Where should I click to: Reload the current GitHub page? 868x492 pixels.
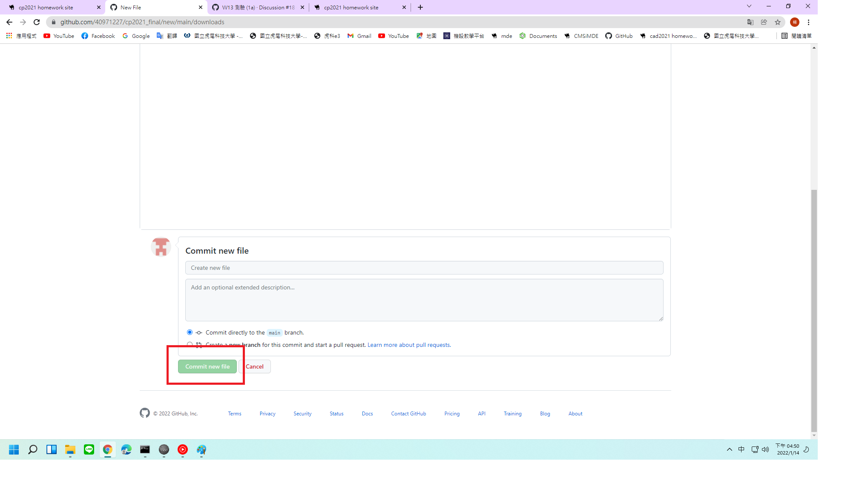pyautogui.click(x=37, y=22)
